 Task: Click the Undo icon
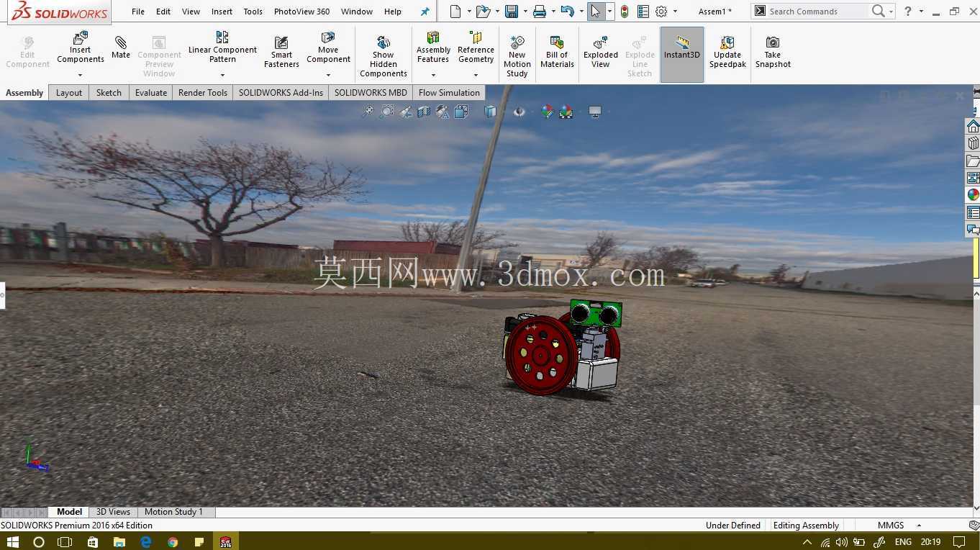tap(567, 12)
